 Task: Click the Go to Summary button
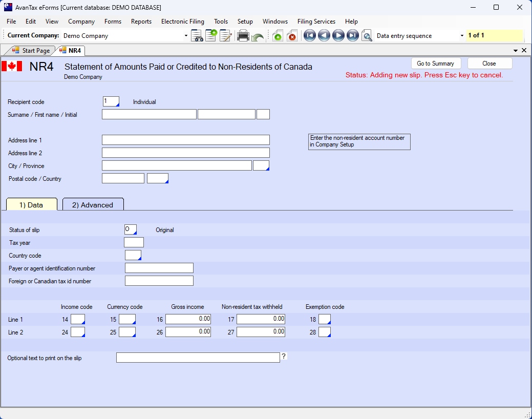tap(435, 64)
